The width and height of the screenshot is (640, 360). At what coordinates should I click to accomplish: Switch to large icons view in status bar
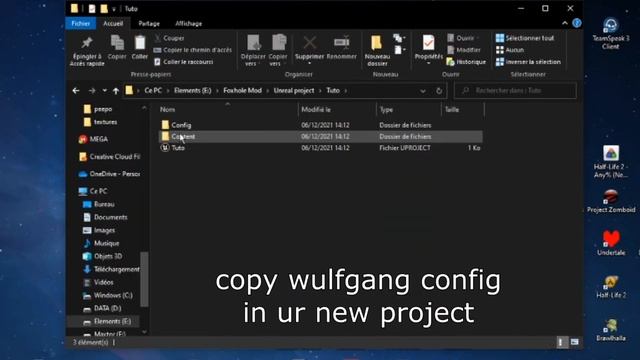click(x=575, y=342)
